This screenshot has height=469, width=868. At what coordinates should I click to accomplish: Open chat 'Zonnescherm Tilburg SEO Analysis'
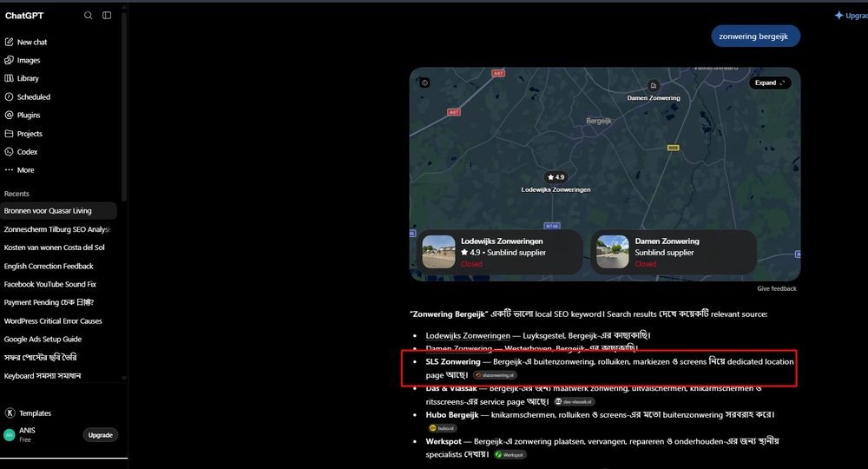[x=58, y=229]
